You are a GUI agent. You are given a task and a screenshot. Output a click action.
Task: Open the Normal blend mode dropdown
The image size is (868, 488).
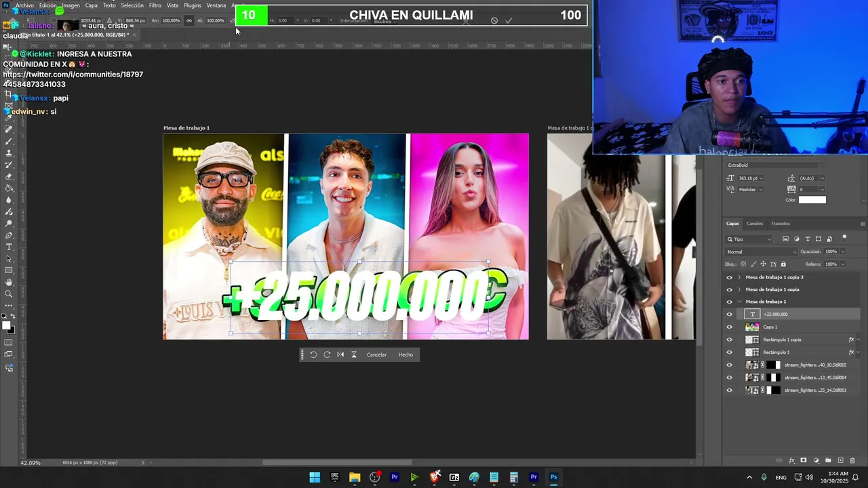pyautogui.click(x=762, y=251)
